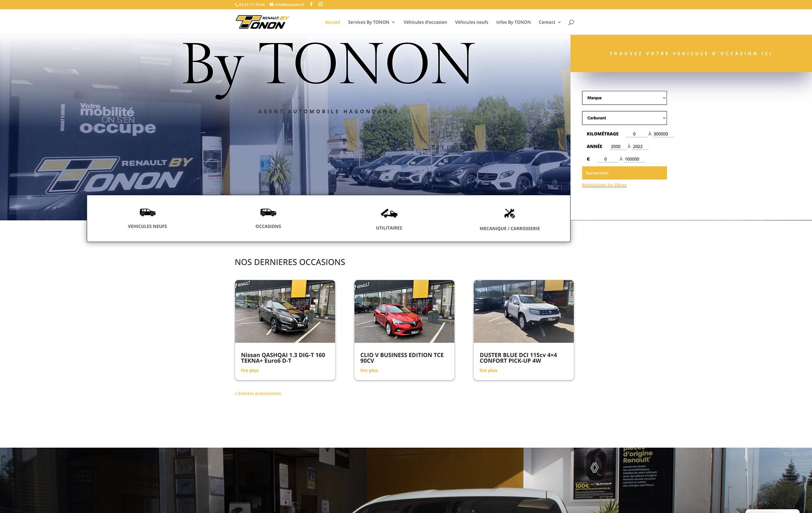Expand the Marque dropdown
Viewport: 812px width, 513px height.
(624, 98)
